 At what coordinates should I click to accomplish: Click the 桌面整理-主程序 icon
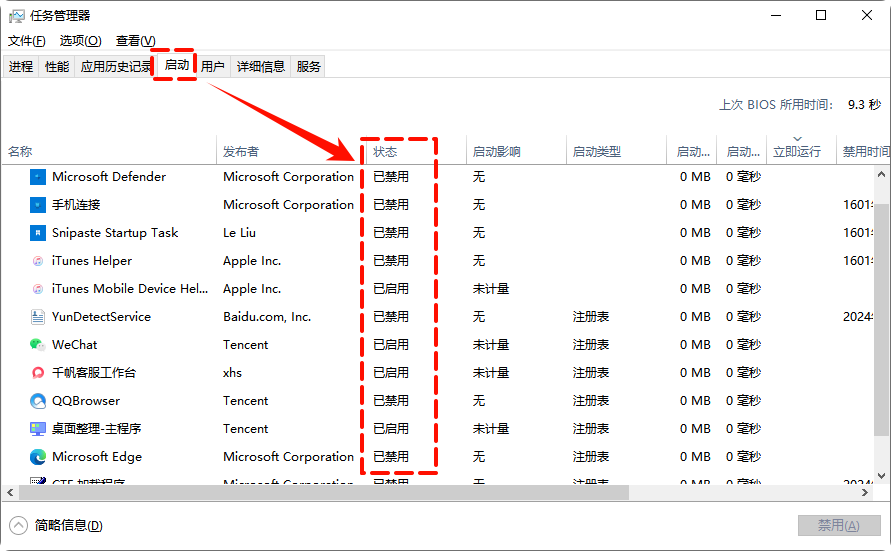(38, 429)
